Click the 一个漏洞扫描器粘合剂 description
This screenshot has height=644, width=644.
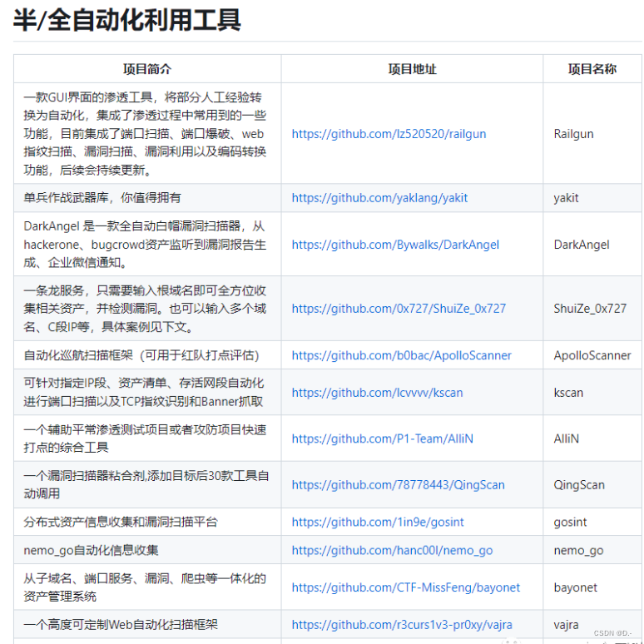[x=146, y=484]
